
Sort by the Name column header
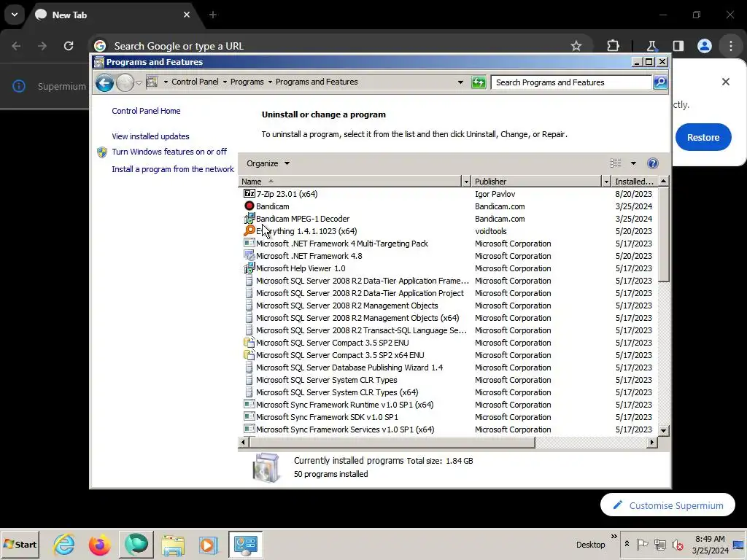350,182
